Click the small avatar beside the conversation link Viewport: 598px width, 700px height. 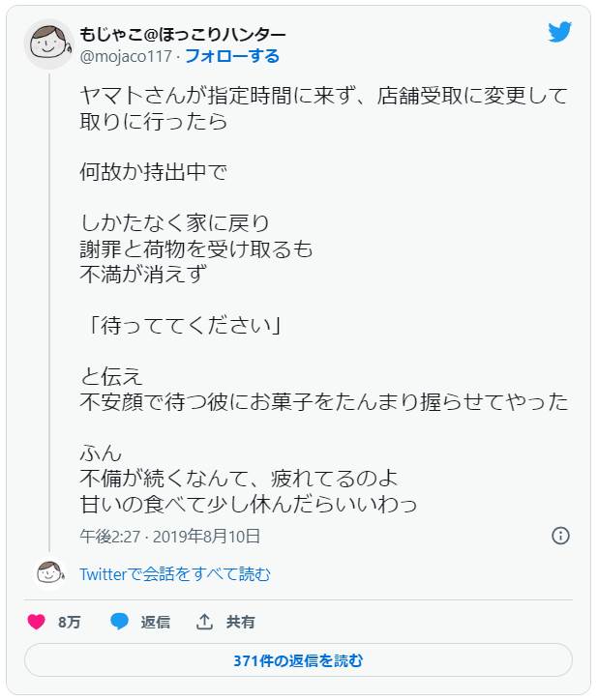pos(49,573)
